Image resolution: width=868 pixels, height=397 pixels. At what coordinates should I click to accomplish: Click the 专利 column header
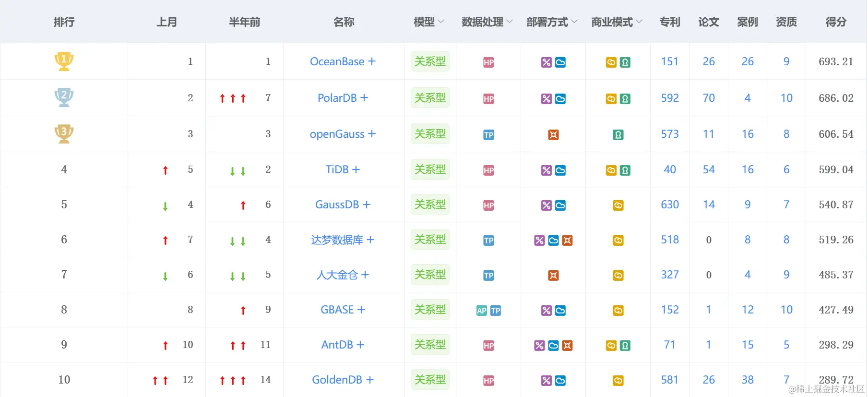[x=670, y=22]
